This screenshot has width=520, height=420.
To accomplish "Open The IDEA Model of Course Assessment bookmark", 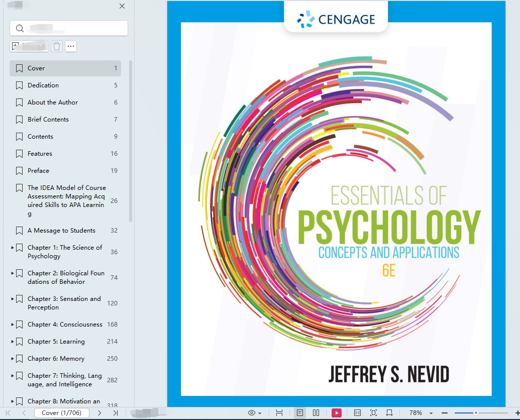I will tap(67, 200).
